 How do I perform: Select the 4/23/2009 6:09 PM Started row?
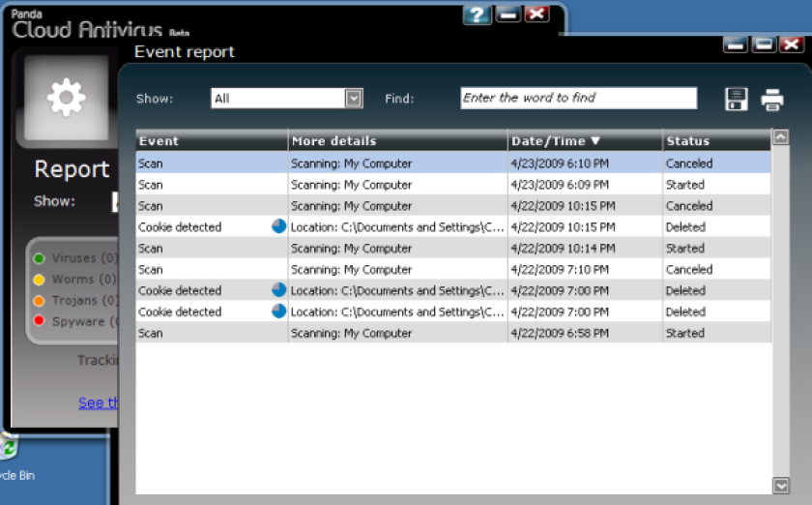coord(453,184)
